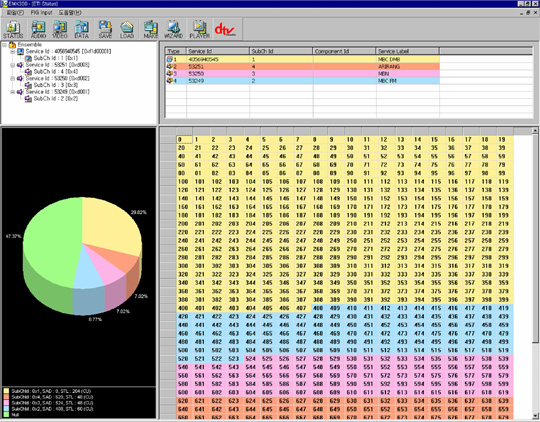
Task: Open the AUDIO toolbar icon
Action: tap(38, 29)
